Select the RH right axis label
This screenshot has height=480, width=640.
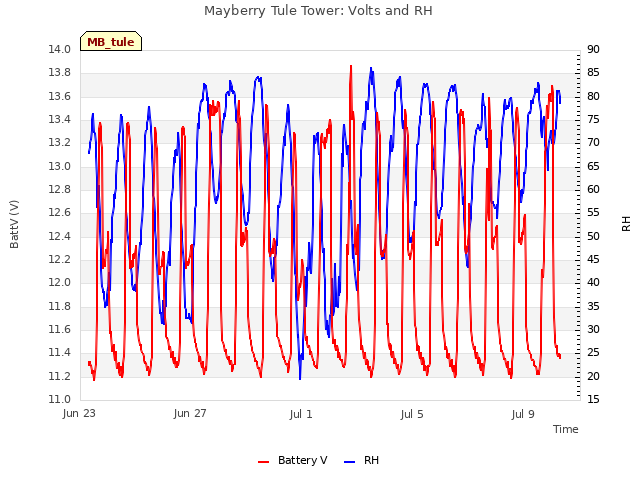tap(626, 224)
